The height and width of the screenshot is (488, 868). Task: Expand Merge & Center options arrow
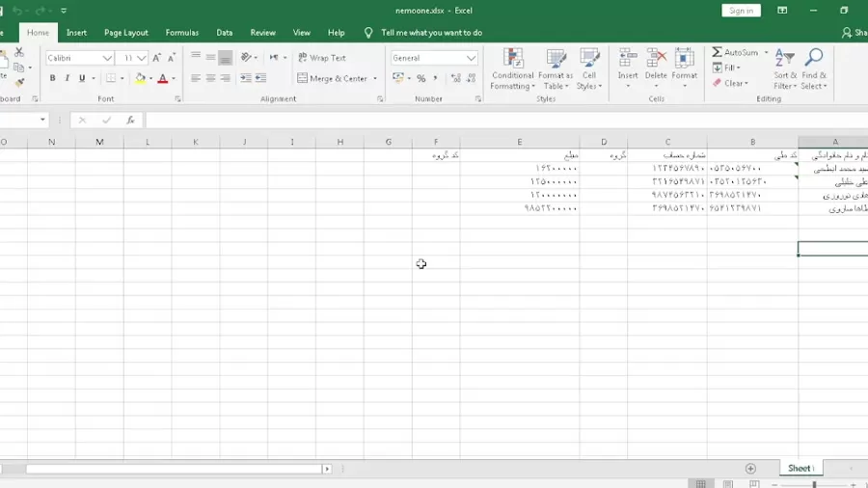[375, 78]
